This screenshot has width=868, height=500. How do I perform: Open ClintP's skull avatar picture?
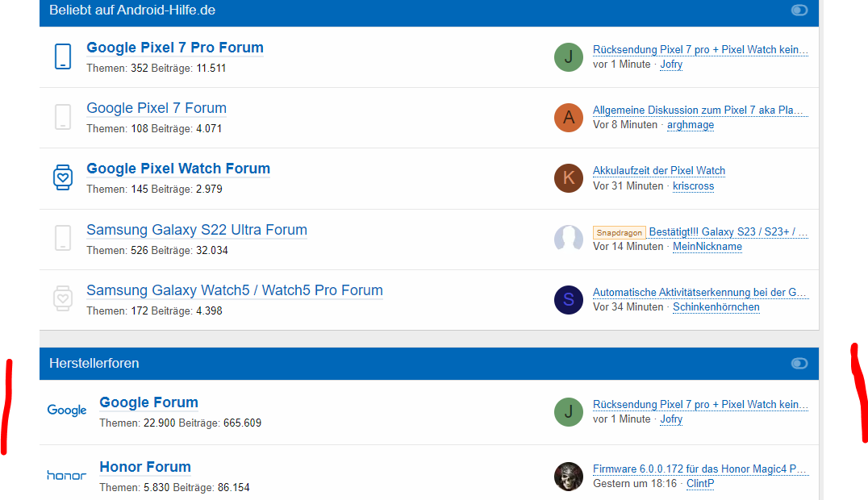point(569,476)
